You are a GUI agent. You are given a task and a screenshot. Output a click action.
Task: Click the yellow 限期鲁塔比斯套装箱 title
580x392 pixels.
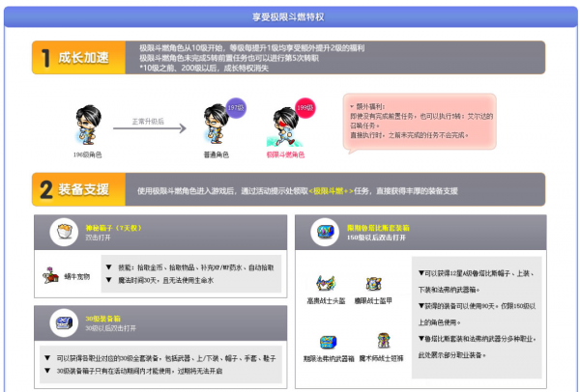[378, 228]
